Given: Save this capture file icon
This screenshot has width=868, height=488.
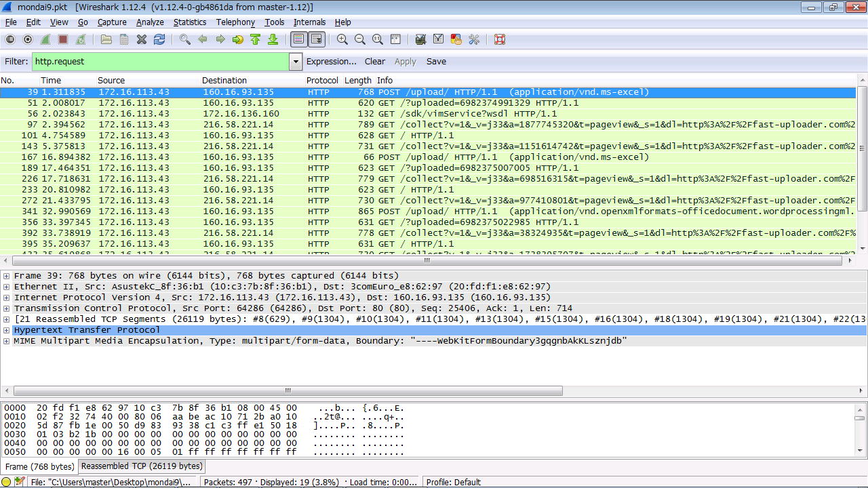Looking at the screenshot, I should pyautogui.click(x=124, y=39).
